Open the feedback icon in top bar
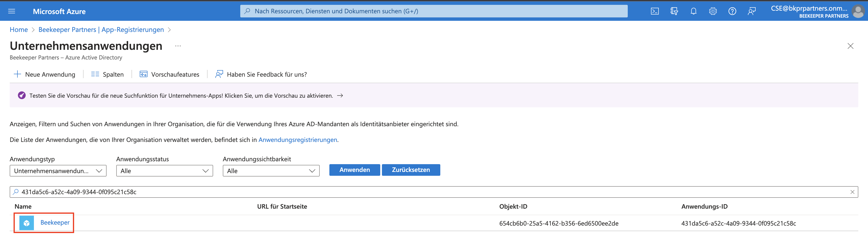 (752, 11)
